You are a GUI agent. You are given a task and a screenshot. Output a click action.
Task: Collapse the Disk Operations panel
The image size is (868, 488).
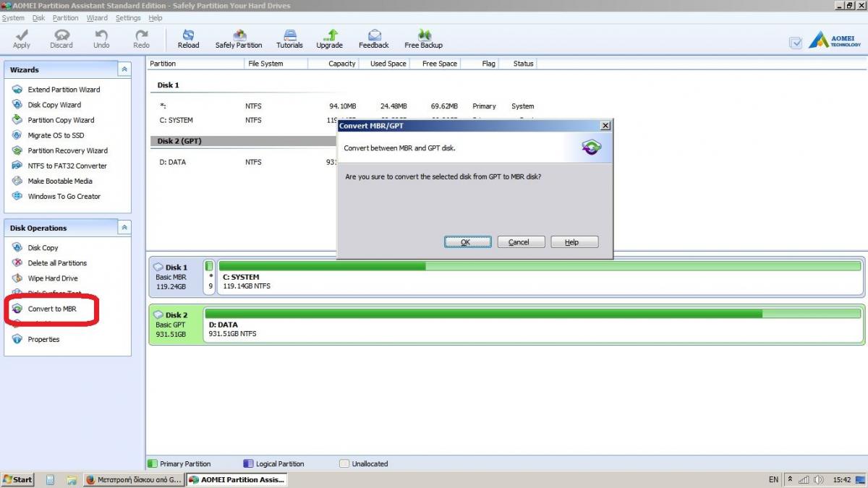tap(124, 228)
